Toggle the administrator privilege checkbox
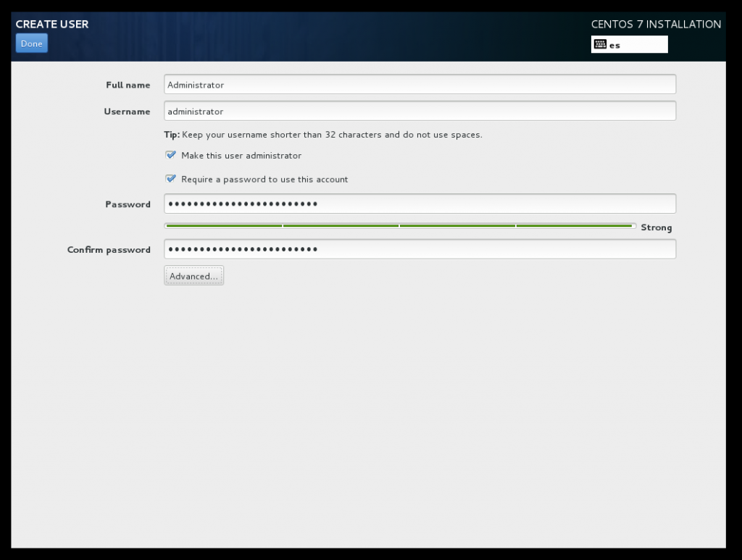This screenshot has width=742, height=560. (x=171, y=154)
